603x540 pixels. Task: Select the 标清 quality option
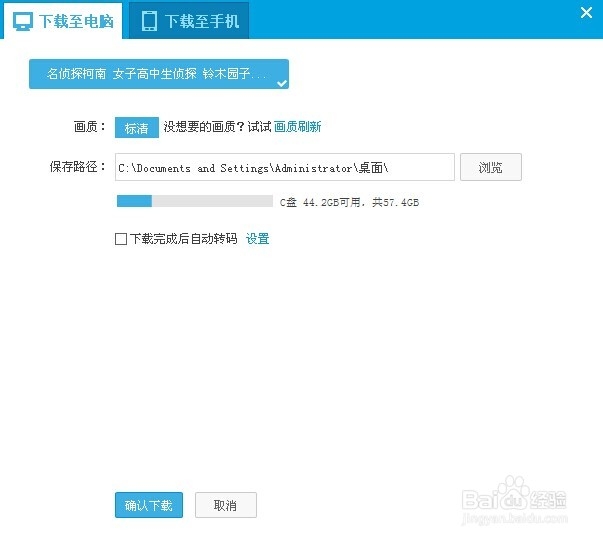137,127
